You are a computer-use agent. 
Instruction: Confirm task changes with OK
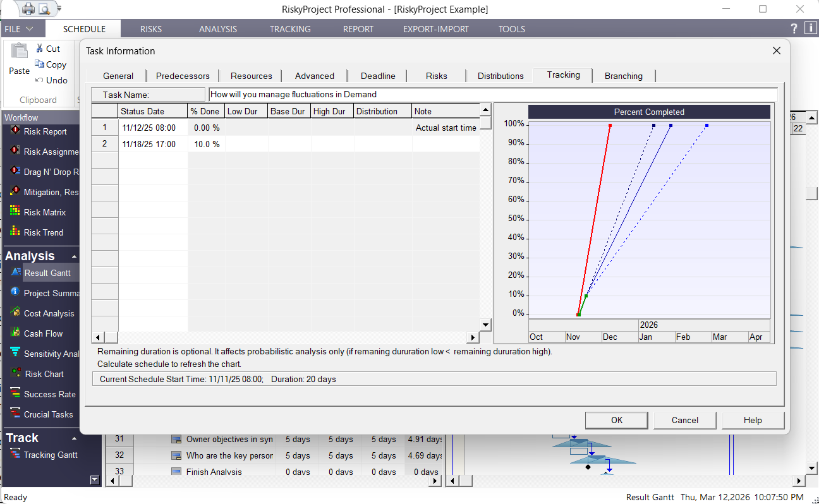(616, 420)
